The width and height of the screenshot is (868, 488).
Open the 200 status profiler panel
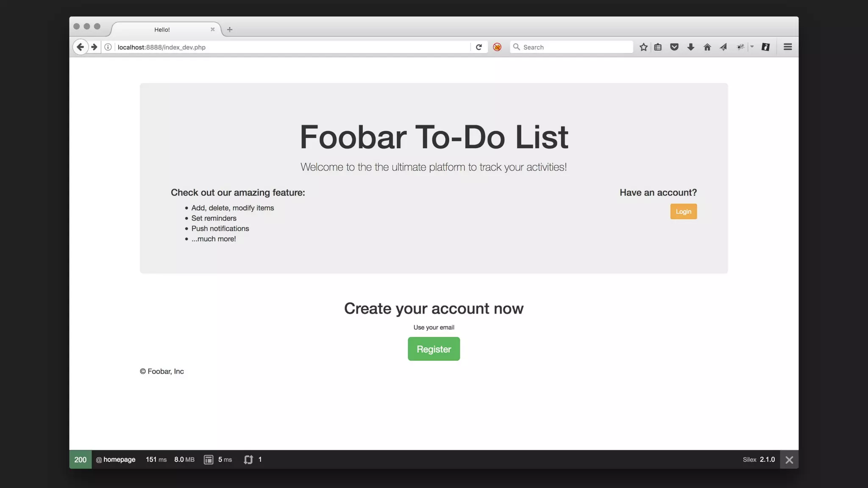point(81,460)
